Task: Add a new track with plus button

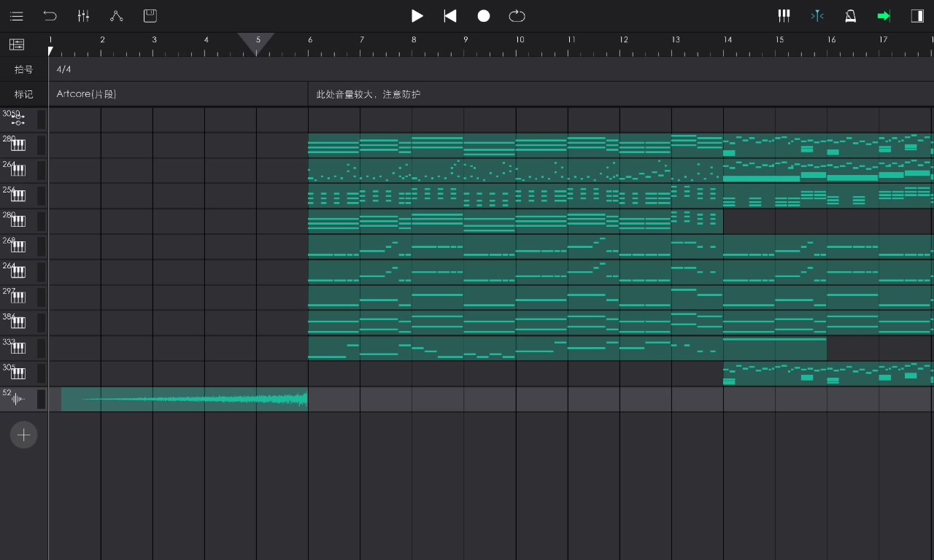Action: point(23,435)
